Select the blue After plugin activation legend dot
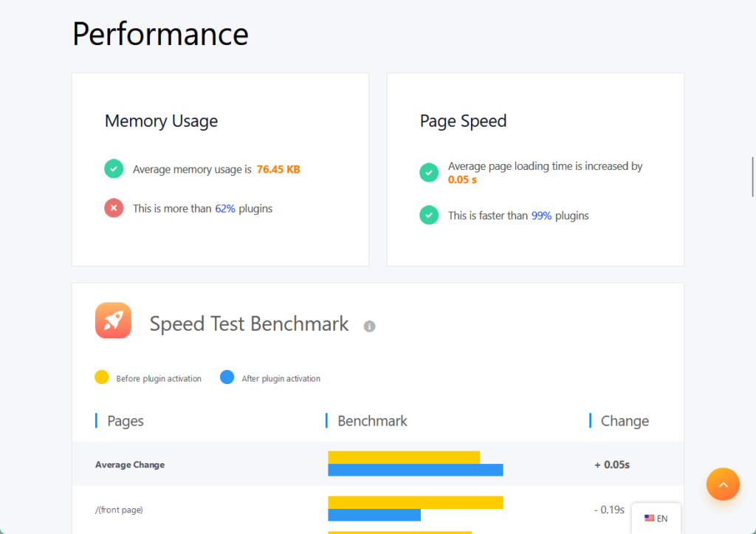 pyautogui.click(x=227, y=377)
